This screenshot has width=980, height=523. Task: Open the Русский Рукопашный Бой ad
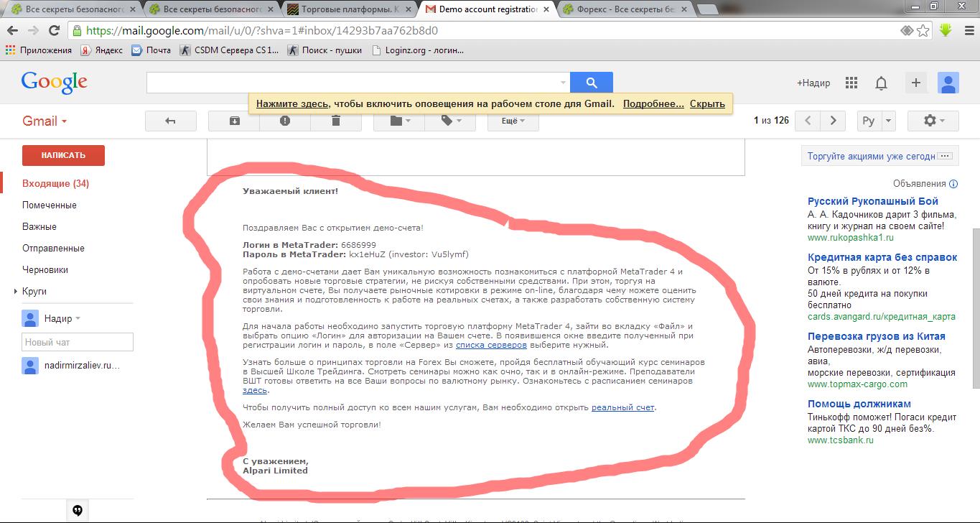coord(872,201)
